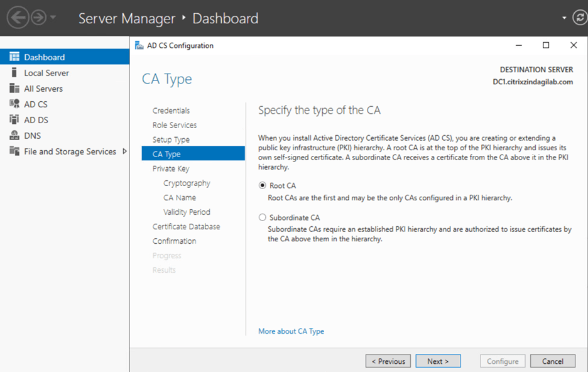This screenshot has width=588, height=372.
Task: Go to the Confirmation wizard step
Action: click(x=175, y=241)
